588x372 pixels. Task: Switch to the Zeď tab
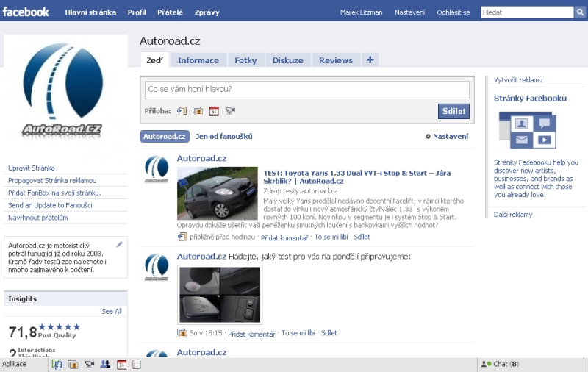pyautogui.click(x=155, y=60)
